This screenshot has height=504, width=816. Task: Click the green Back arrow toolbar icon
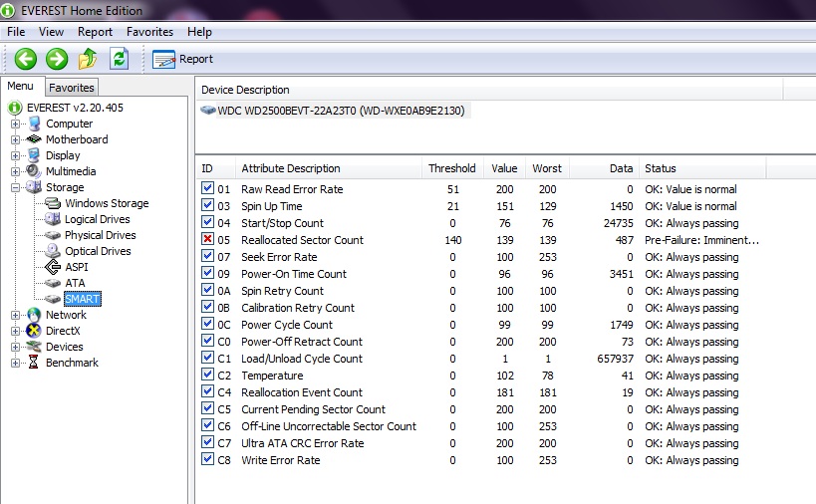click(26, 59)
